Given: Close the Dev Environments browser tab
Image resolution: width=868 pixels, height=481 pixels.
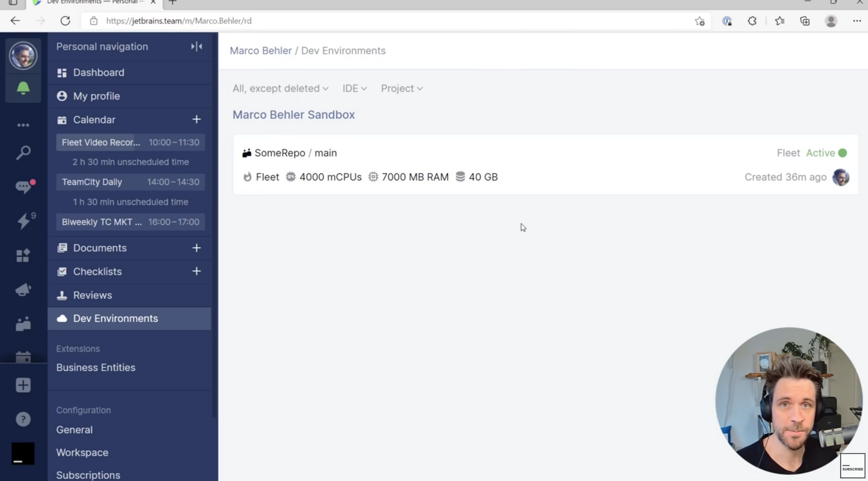Looking at the screenshot, I should [x=153, y=2].
